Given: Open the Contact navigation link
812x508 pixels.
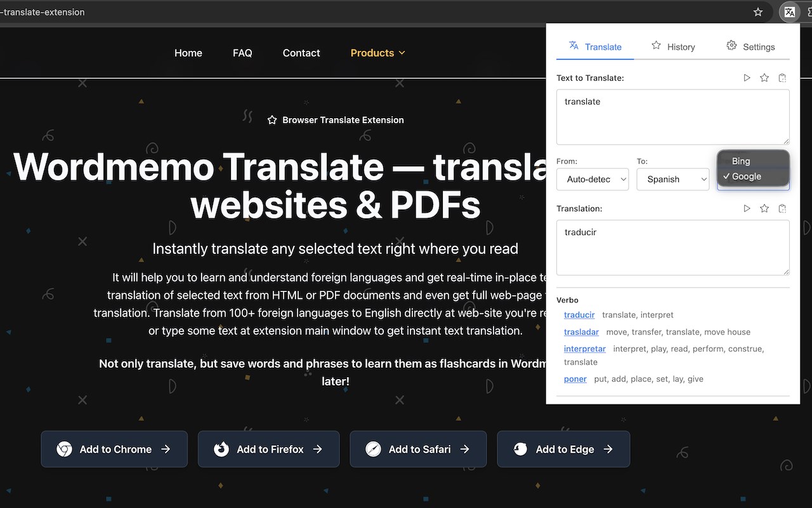Looking at the screenshot, I should (301, 53).
